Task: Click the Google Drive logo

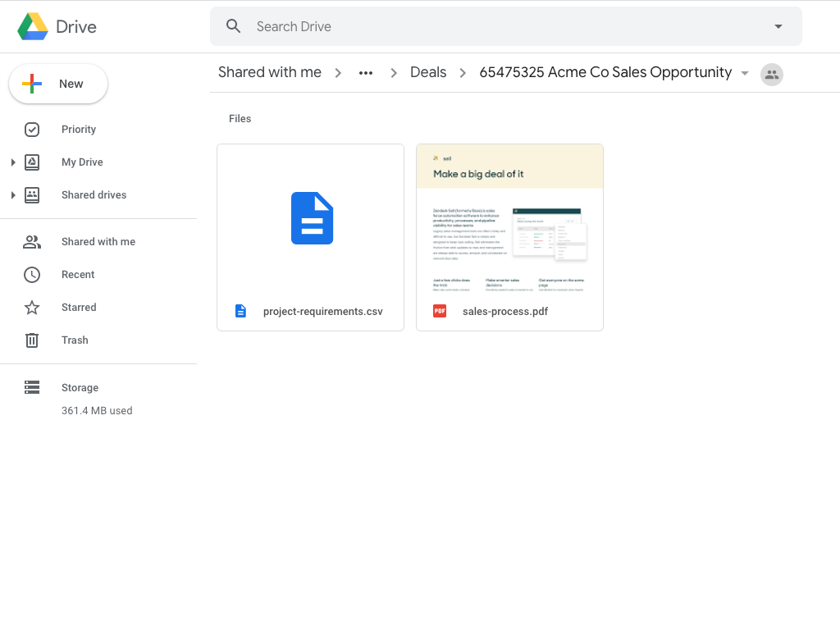Action: tap(33, 25)
